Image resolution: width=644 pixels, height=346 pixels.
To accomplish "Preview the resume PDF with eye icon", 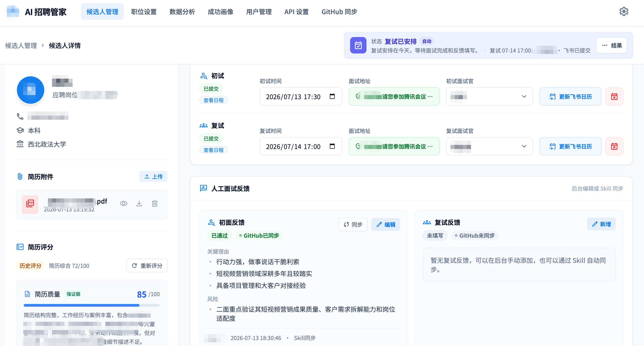I will point(123,204).
